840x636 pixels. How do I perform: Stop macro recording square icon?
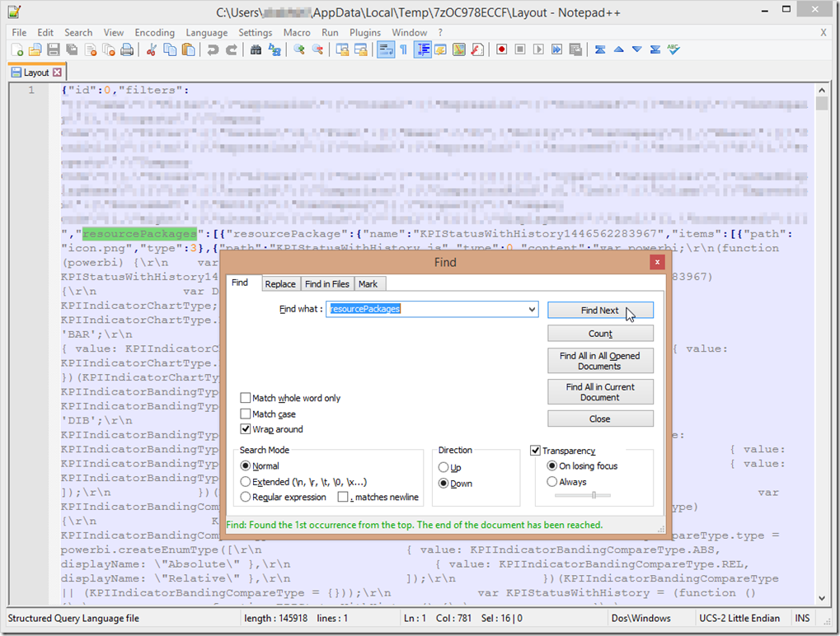coord(519,49)
